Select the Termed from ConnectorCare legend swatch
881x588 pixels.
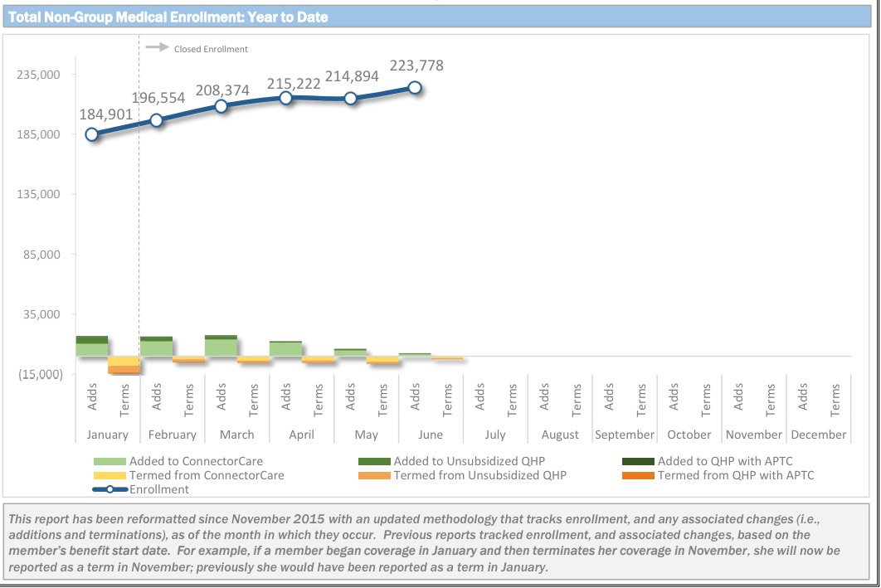[110, 475]
